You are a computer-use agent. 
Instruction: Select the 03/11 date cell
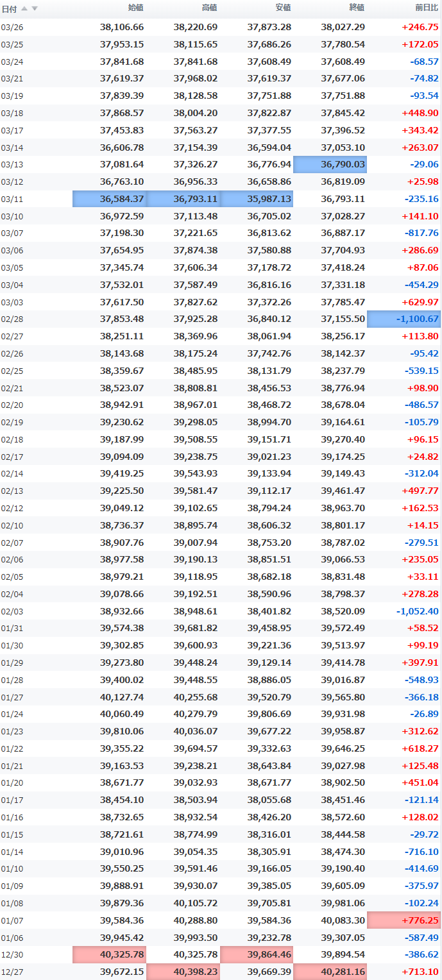12,199
